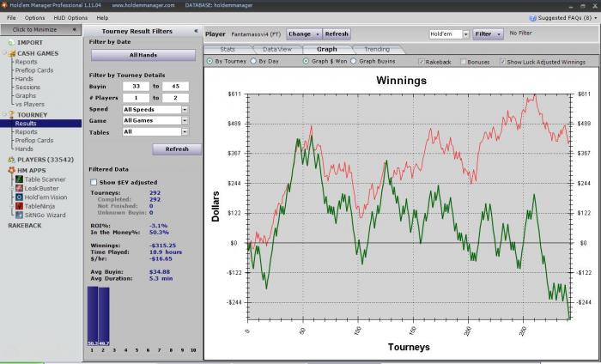Image resolution: width=601 pixels, height=364 pixels.
Task: Click the Tourney trophy icon
Action: pos(11,114)
